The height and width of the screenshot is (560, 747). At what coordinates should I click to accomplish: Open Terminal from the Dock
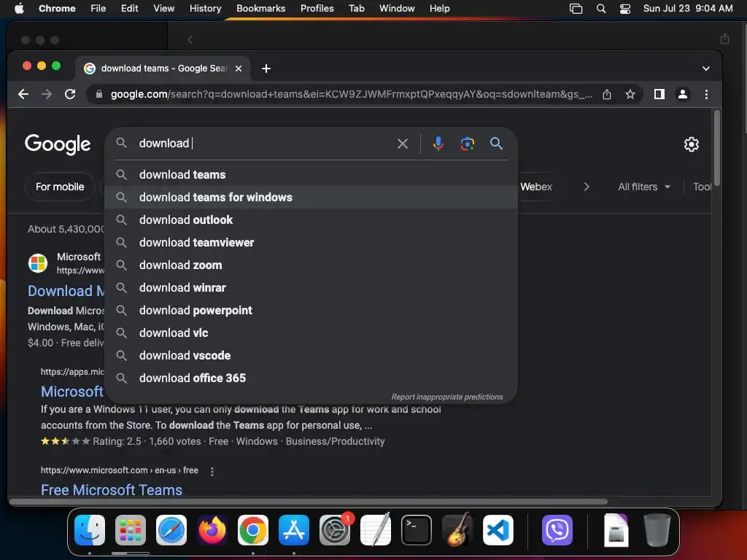tap(417, 530)
